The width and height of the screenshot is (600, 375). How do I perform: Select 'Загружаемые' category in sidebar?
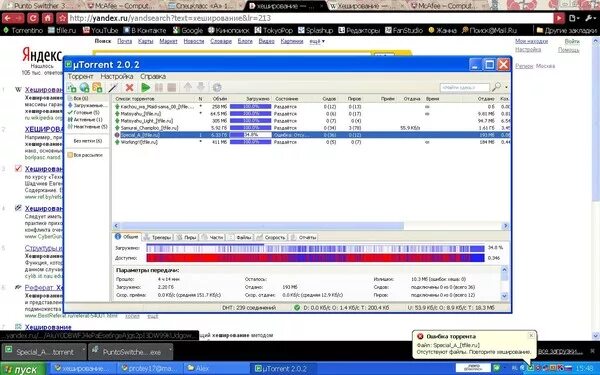(88, 105)
